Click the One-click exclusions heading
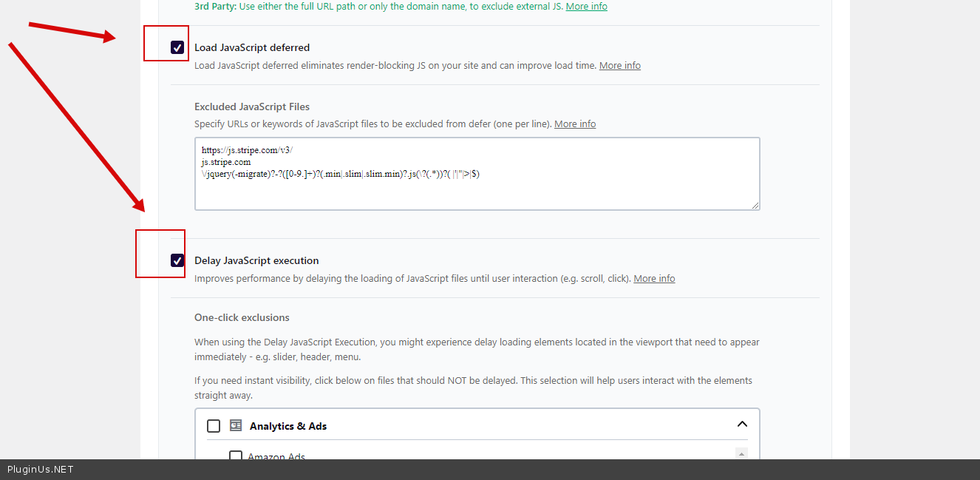Screen dimensions: 980x480 point(242,317)
